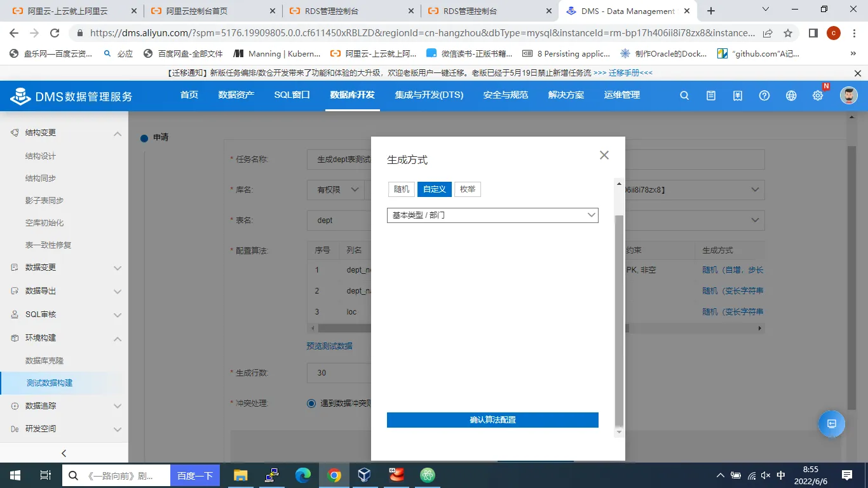Open 数据库克隆 in the sidebar
Screen dimensions: 868x488
click(x=44, y=361)
